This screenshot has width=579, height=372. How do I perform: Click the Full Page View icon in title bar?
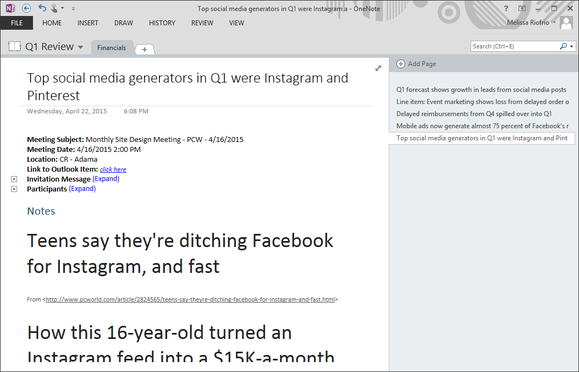click(522, 8)
